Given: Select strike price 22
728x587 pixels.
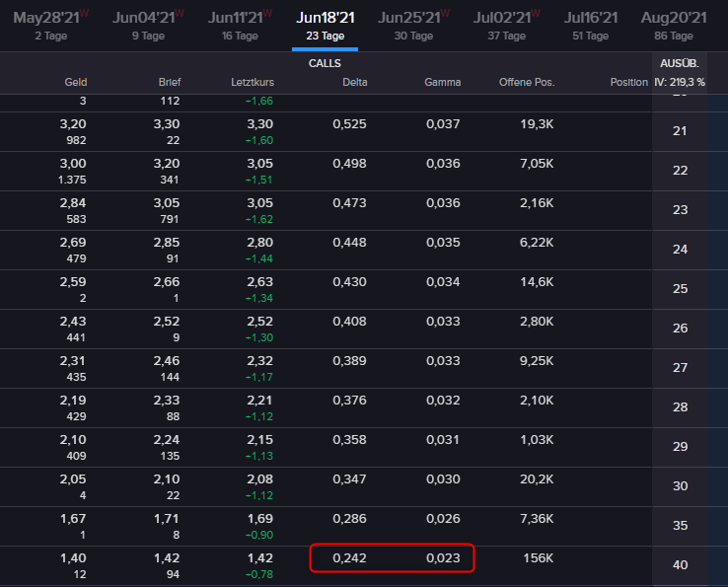Looking at the screenshot, I should [x=680, y=171].
